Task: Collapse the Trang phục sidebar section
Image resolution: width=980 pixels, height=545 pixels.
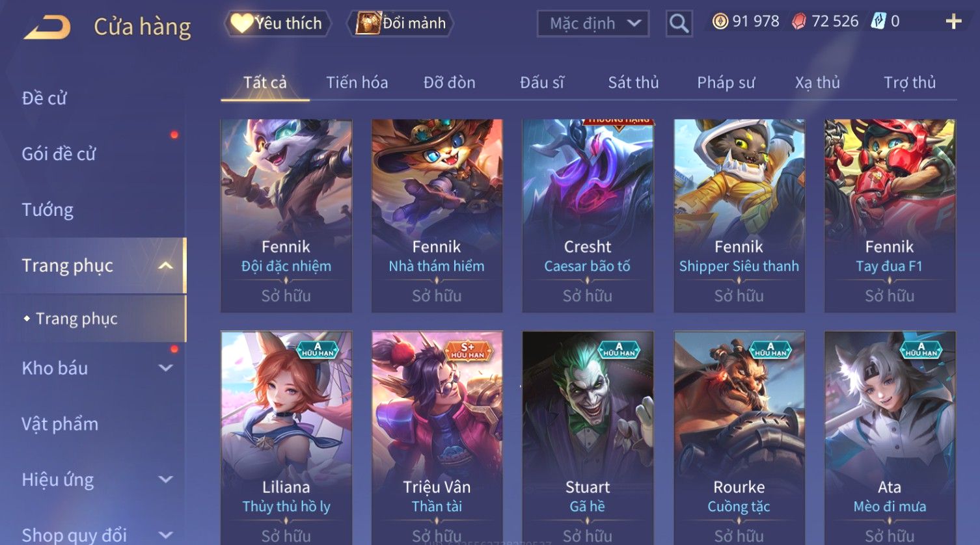Action: [x=166, y=265]
